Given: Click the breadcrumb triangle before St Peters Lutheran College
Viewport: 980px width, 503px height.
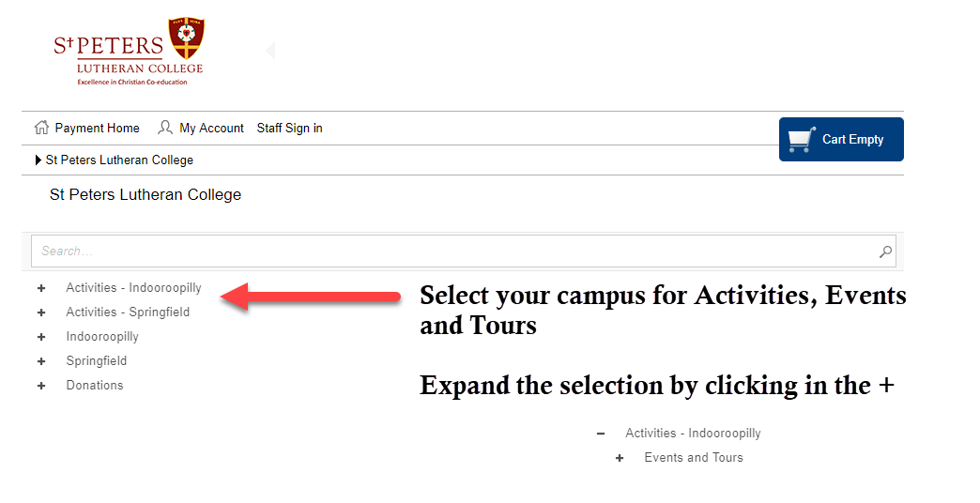Looking at the screenshot, I should click(38, 160).
